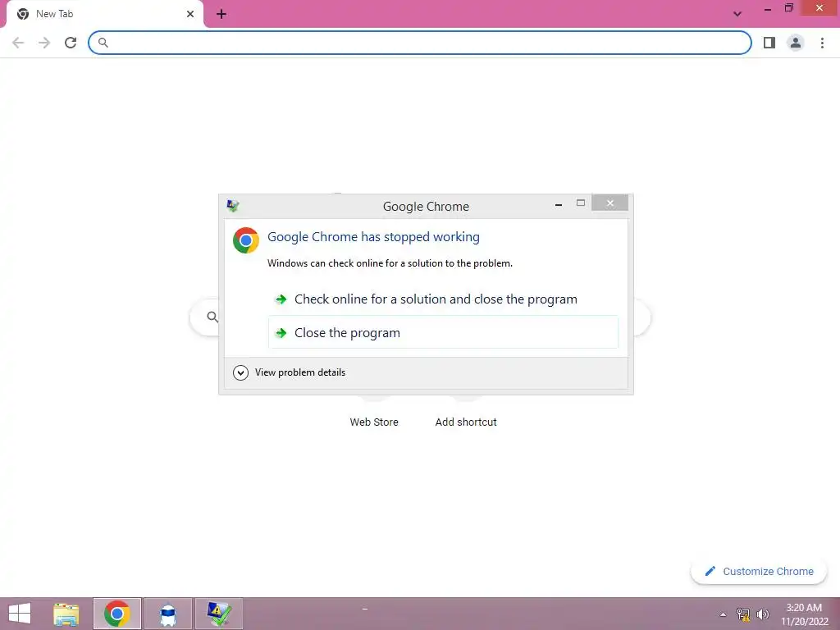Click Chrome logo in the error dialog
This screenshot has width=840, height=630.
(246, 240)
